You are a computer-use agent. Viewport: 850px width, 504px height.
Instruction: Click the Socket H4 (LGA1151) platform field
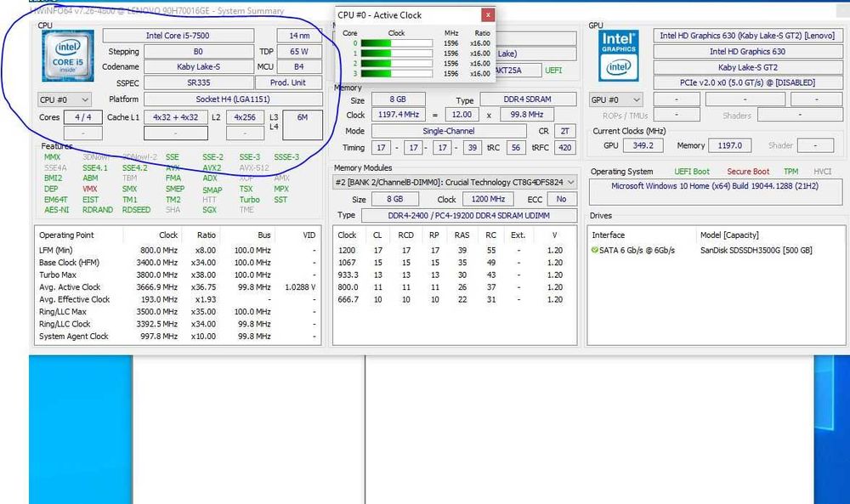pos(233,99)
